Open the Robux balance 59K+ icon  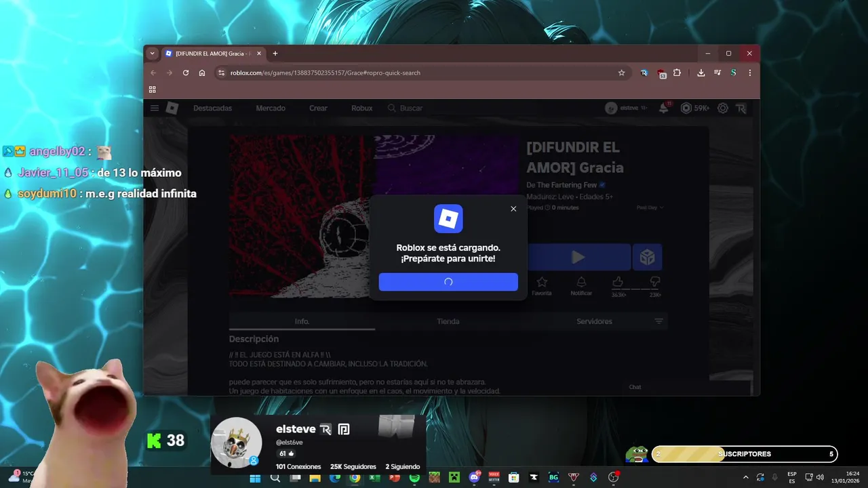click(x=694, y=108)
